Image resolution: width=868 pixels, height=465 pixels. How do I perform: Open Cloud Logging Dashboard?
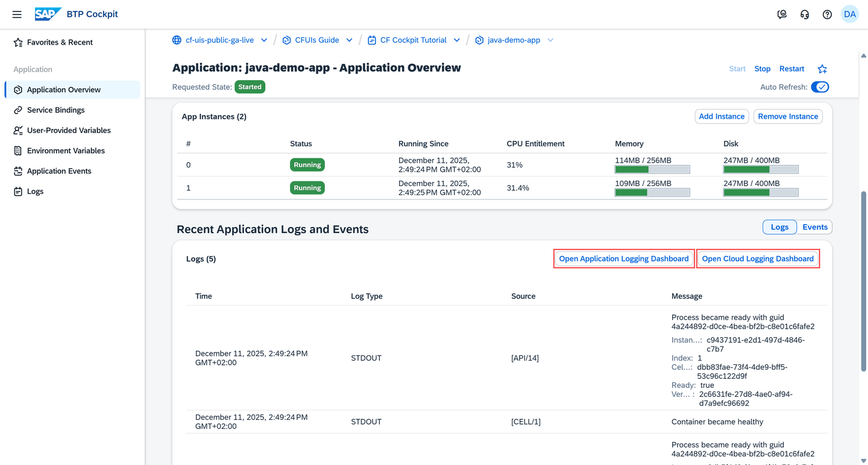point(758,258)
